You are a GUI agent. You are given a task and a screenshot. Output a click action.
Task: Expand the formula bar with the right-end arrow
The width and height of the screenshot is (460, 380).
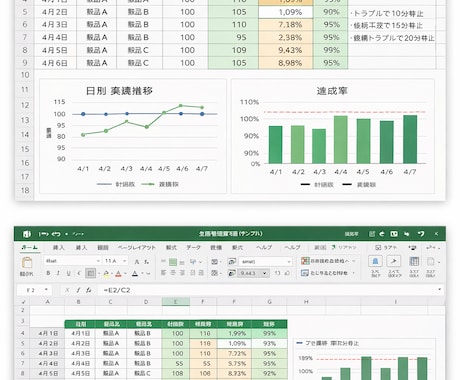click(440, 290)
